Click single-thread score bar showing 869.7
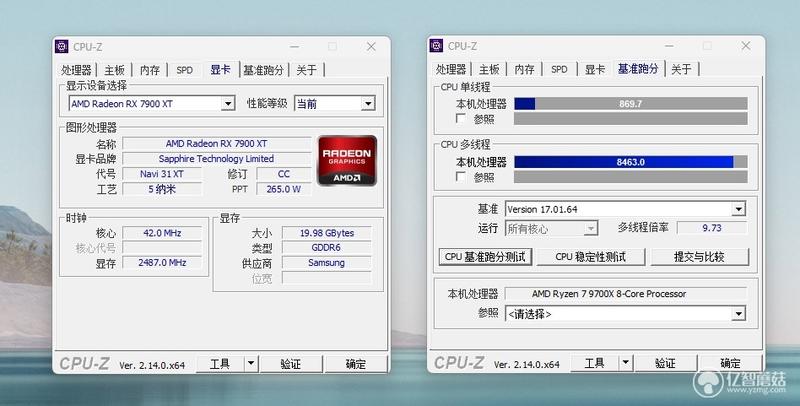This screenshot has width=800, height=406. 631,104
